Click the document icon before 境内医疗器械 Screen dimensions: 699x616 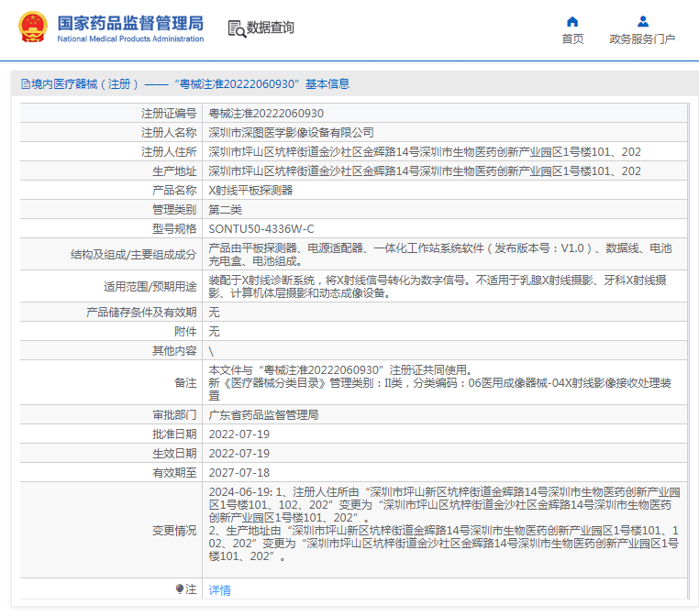pyautogui.click(x=26, y=83)
